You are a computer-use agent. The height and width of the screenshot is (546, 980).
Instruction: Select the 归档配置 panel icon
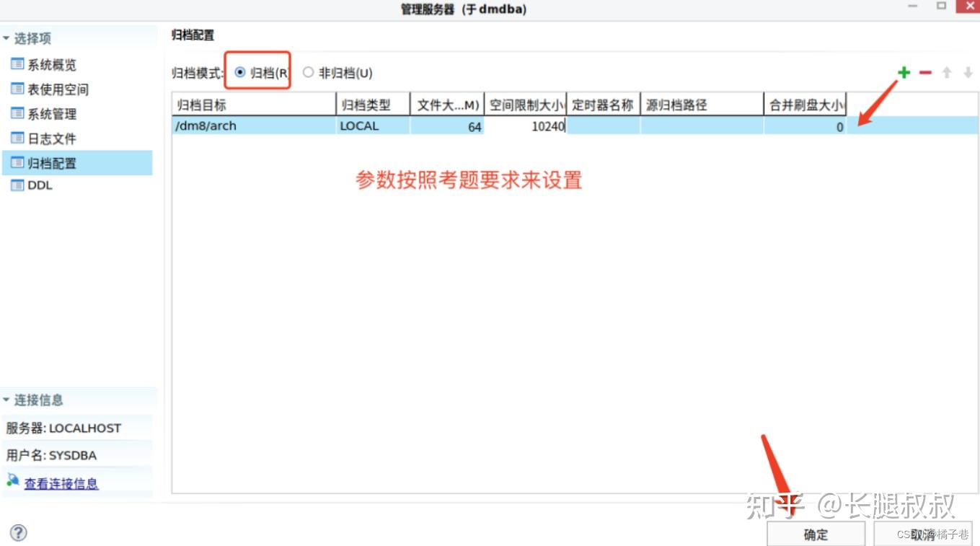pos(17,162)
